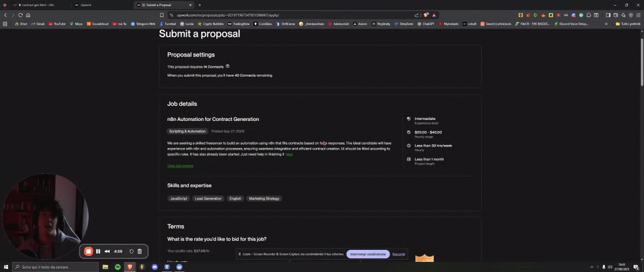644x272 pixels.
Task: Open the browser home page
Action: click(x=28, y=15)
